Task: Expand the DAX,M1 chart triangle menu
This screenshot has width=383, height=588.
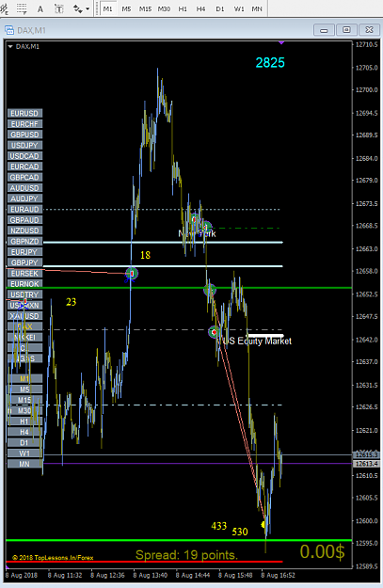Action: coord(10,46)
